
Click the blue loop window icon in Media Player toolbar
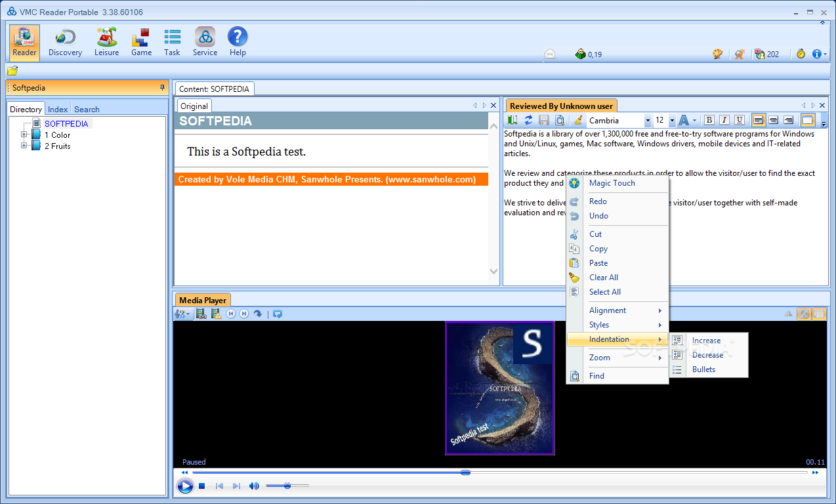click(278, 314)
